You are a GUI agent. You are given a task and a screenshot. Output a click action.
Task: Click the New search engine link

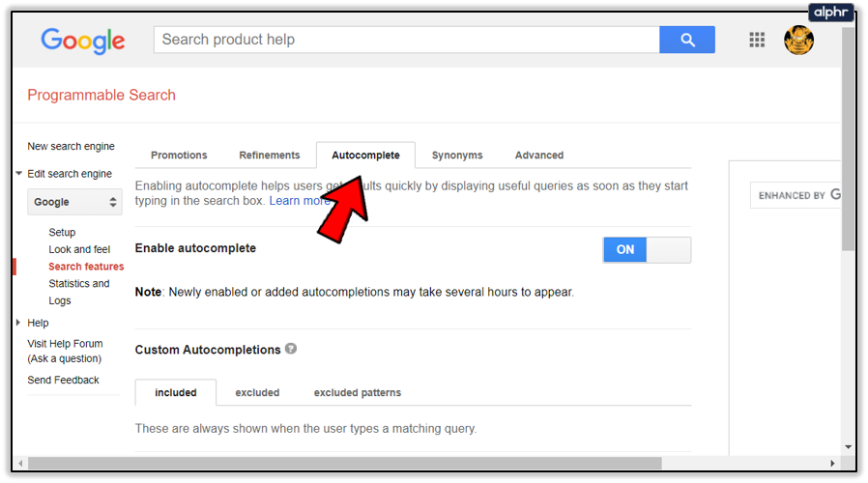pos(71,146)
